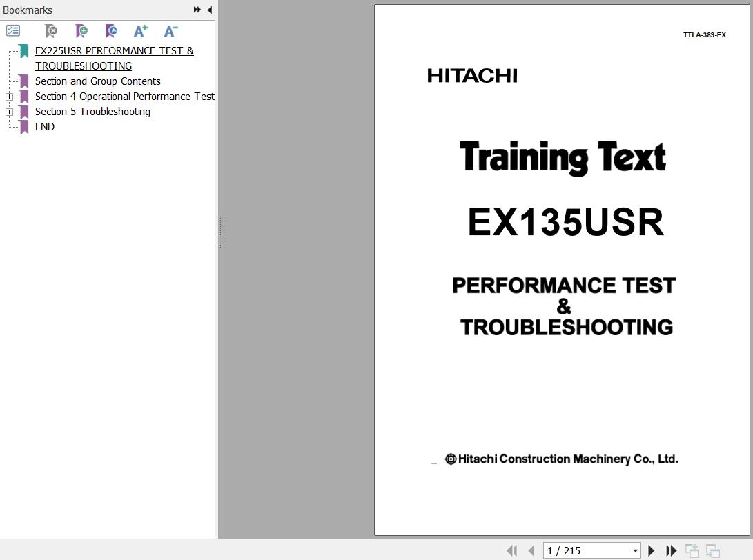
Task: Open EX225USR PERFORMANCE TEST & TROUBLESHOOTING bookmark
Action: (115, 58)
